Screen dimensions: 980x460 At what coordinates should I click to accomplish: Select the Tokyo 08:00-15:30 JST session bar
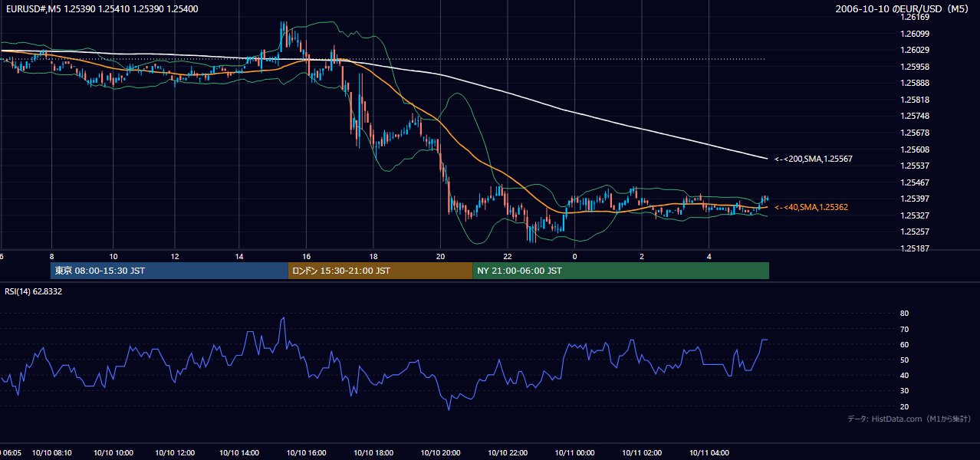tap(169, 271)
